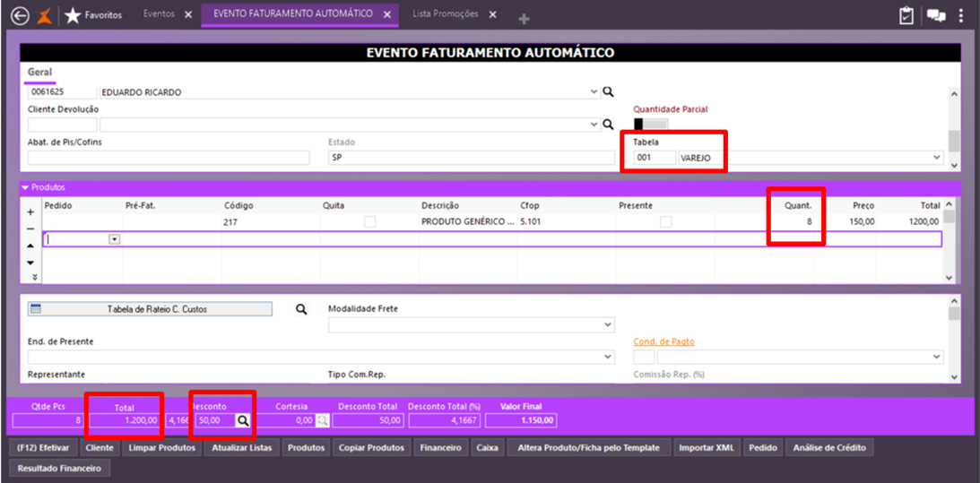Click Atualizar Listas button
This screenshot has width=980, height=483.
pyautogui.click(x=242, y=448)
